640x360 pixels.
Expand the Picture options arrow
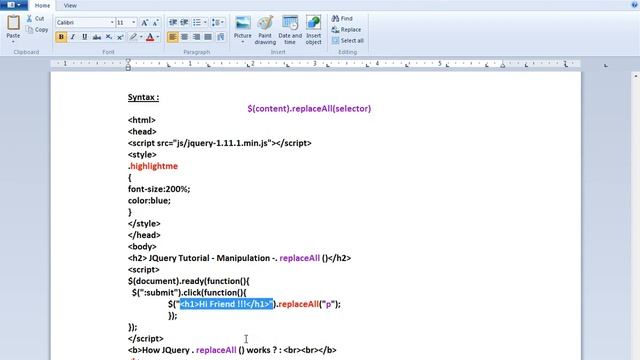(x=242, y=42)
